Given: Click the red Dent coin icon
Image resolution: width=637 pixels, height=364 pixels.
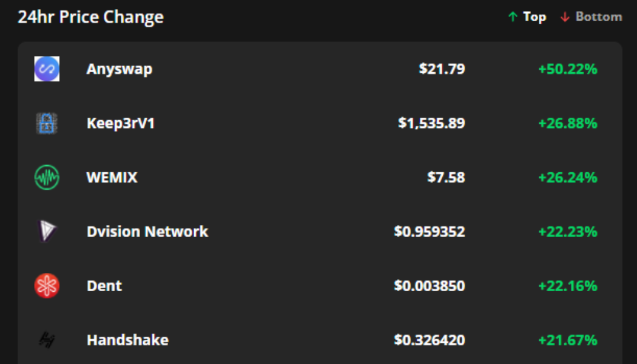Looking at the screenshot, I should click(x=47, y=286).
